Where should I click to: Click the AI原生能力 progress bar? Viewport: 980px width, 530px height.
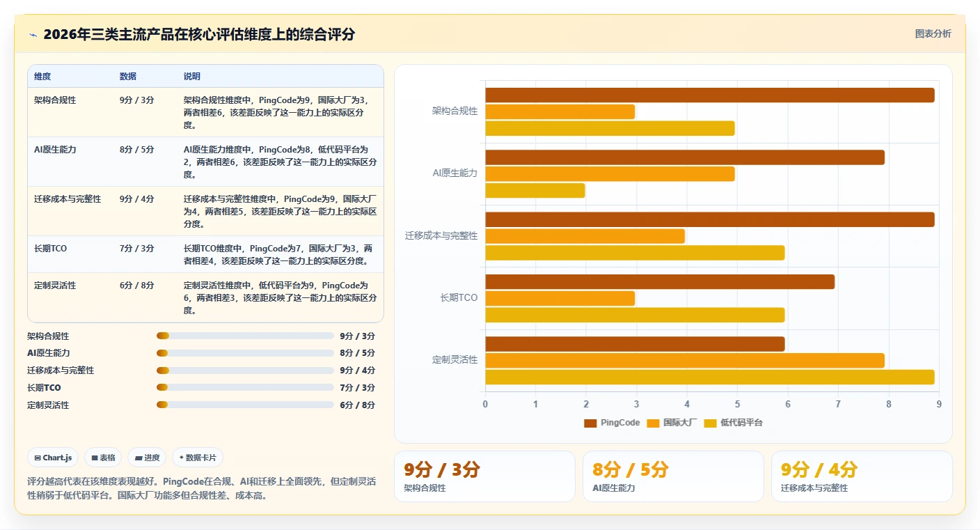pos(246,353)
